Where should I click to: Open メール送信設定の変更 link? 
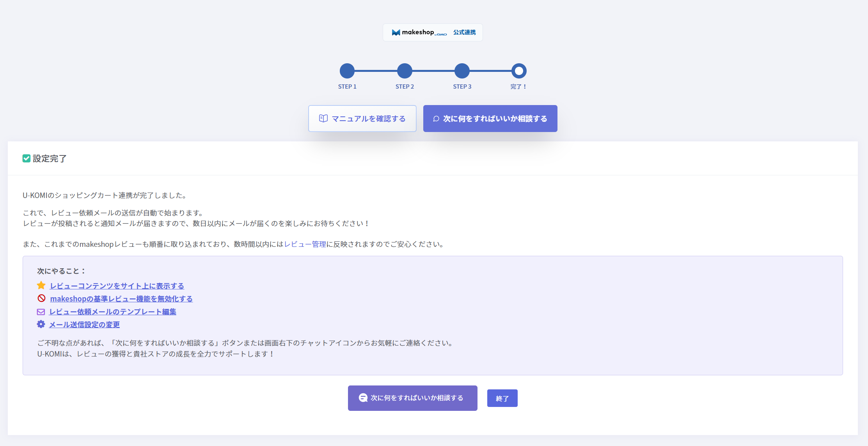[x=84, y=325]
